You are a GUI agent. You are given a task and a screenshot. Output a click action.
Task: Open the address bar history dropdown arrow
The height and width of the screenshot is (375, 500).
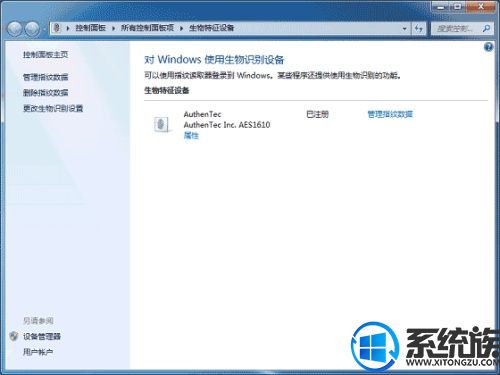tap(405, 28)
